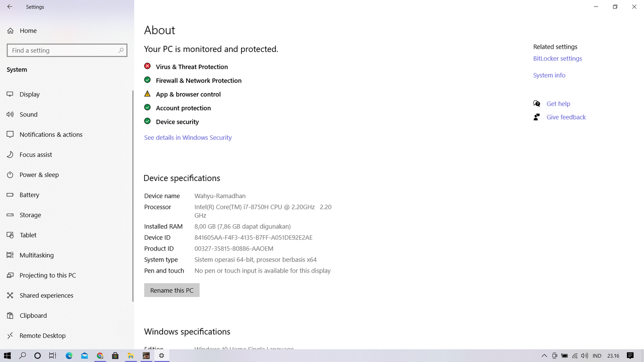644x362 pixels.
Task: Click Firewall & Network Protection status
Action: click(199, 80)
